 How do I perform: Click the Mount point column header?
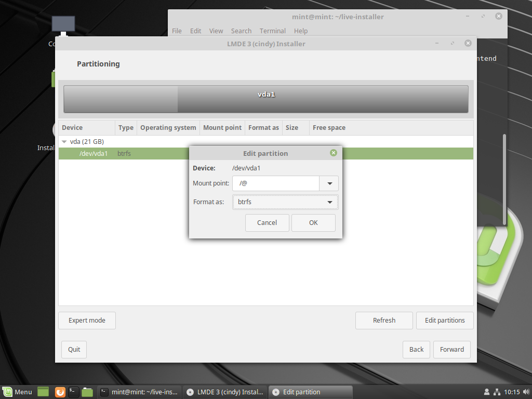(222, 128)
